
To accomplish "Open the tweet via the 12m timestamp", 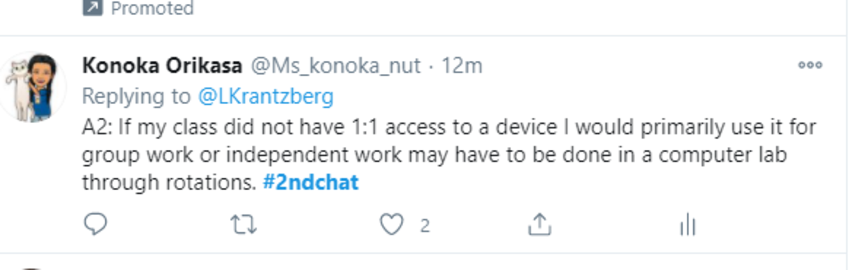I will point(462,66).
